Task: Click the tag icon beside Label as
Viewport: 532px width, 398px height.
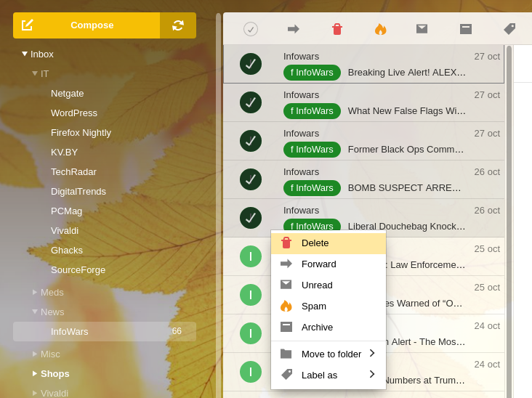Action: 286,375
